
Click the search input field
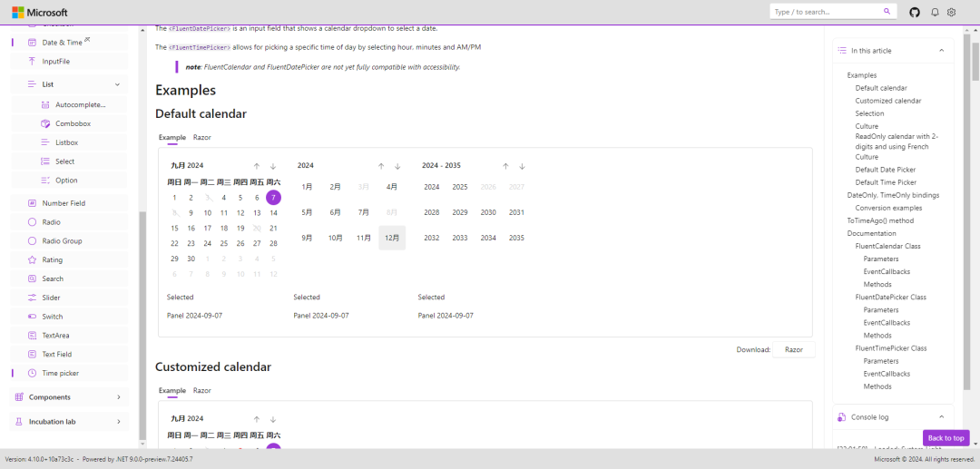pyautogui.click(x=824, y=12)
